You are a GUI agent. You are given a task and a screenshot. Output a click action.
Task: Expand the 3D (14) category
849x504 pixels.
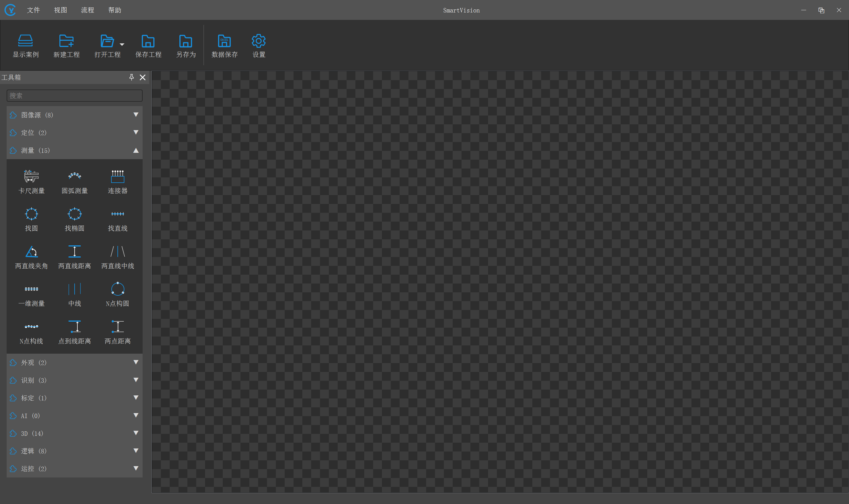click(74, 433)
